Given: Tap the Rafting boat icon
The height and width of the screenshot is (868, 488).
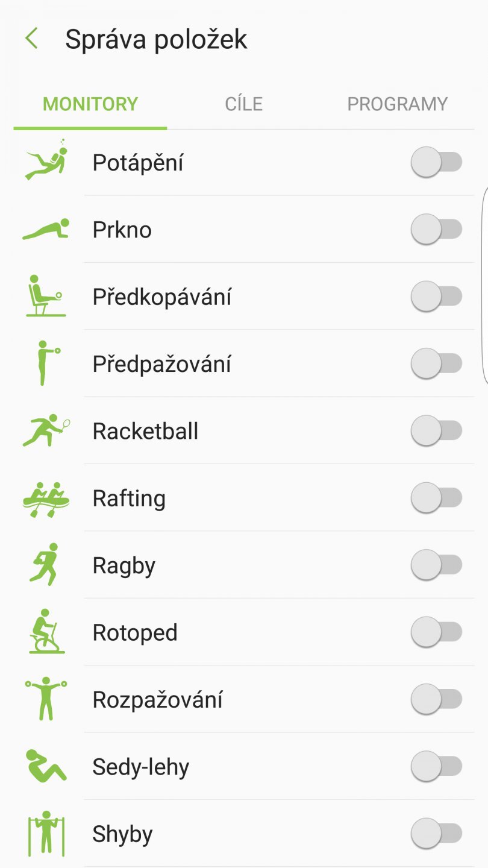Looking at the screenshot, I should click(x=46, y=498).
